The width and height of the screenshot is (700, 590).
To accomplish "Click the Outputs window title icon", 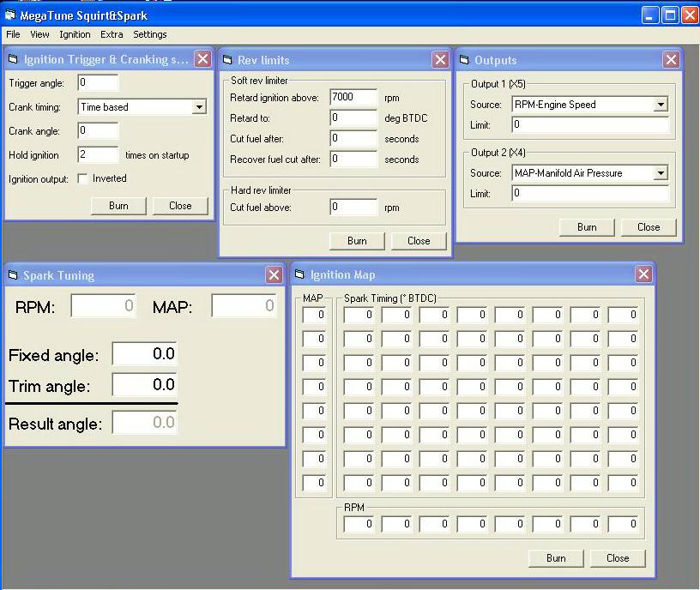I will click(x=464, y=60).
